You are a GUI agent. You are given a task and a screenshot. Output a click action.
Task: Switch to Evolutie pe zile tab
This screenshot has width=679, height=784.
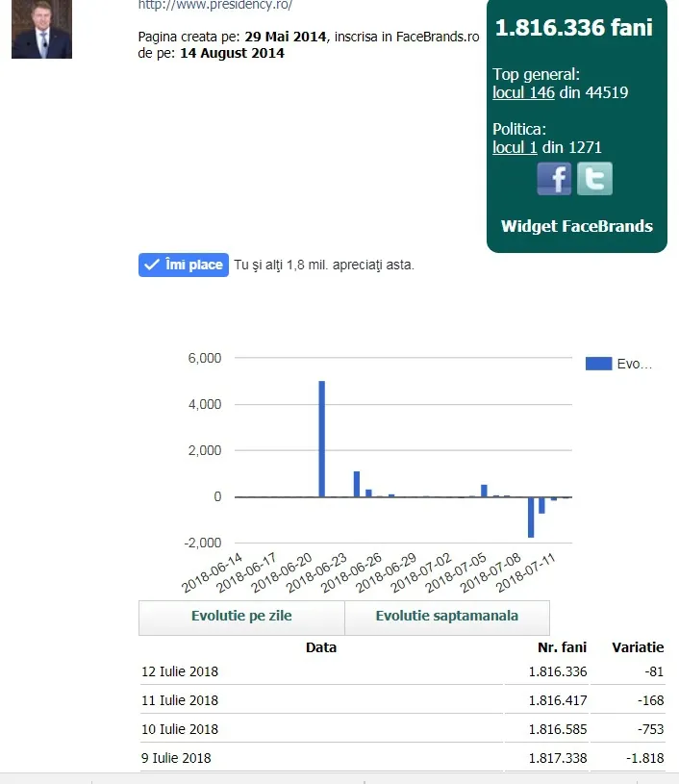241,617
